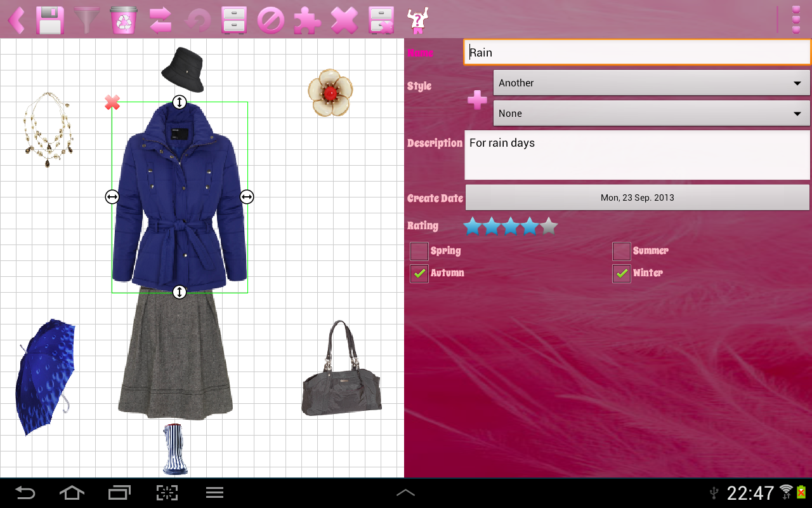Image resolution: width=812 pixels, height=508 pixels.
Task: Select the puzzle piece icon
Action: tap(309, 20)
